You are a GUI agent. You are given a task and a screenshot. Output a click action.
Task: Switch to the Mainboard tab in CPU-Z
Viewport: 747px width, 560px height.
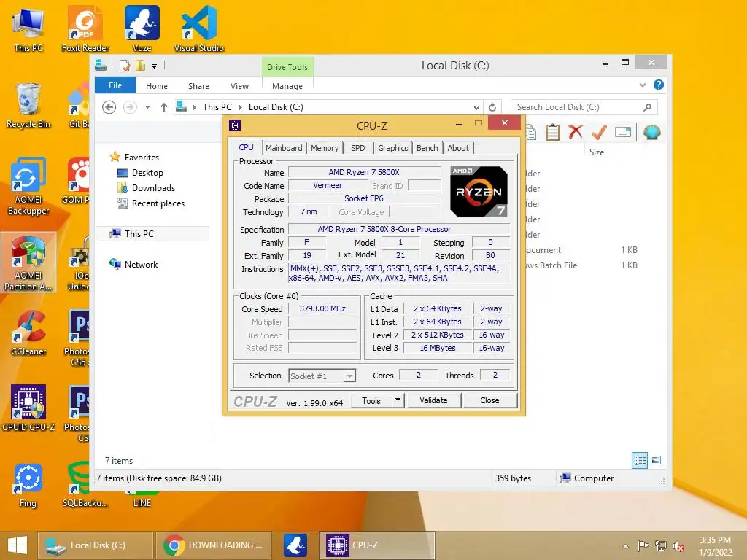[284, 147]
